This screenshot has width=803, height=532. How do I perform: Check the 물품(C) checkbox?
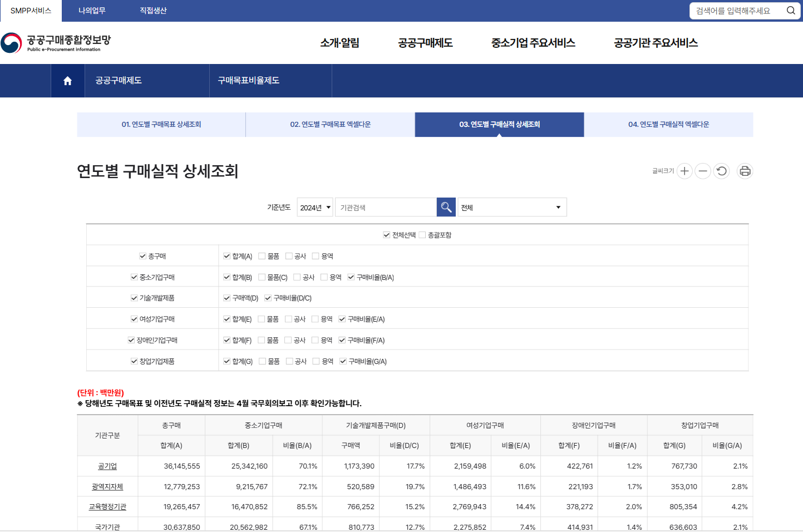coord(262,277)
